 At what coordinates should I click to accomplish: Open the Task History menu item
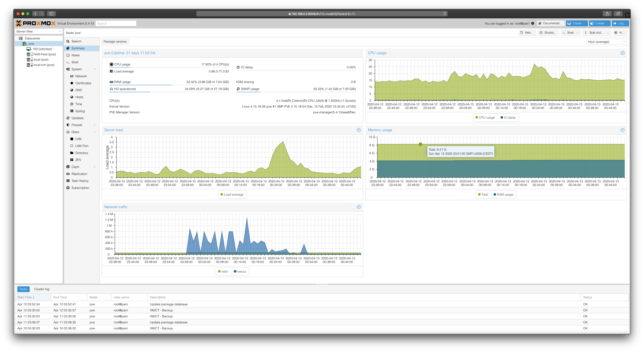pos(80,181)
